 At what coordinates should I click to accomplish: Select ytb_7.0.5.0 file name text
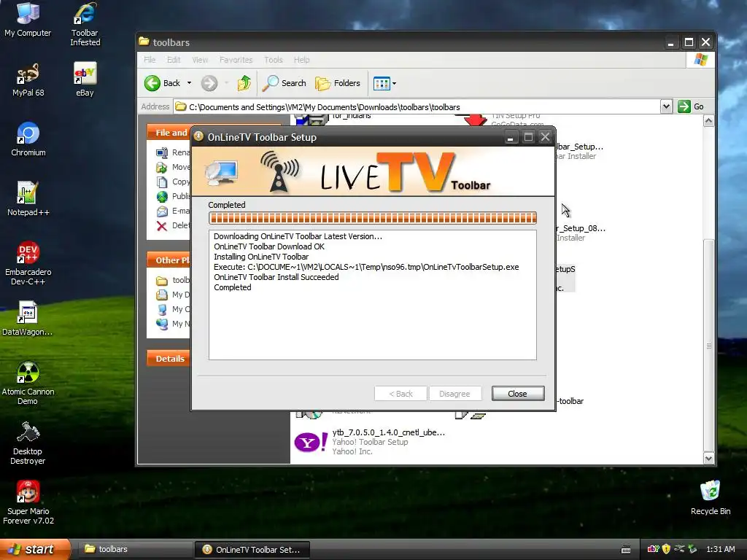388,432
